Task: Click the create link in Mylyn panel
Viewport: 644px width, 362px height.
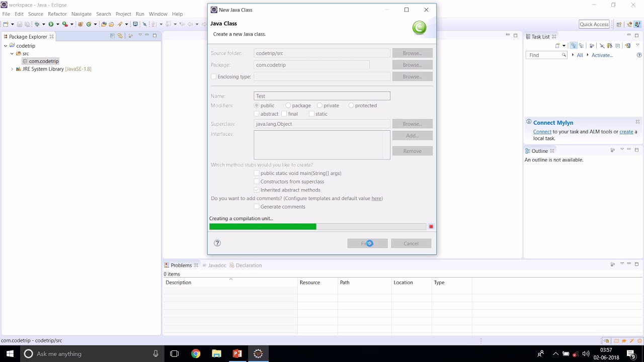Action: 626,132
